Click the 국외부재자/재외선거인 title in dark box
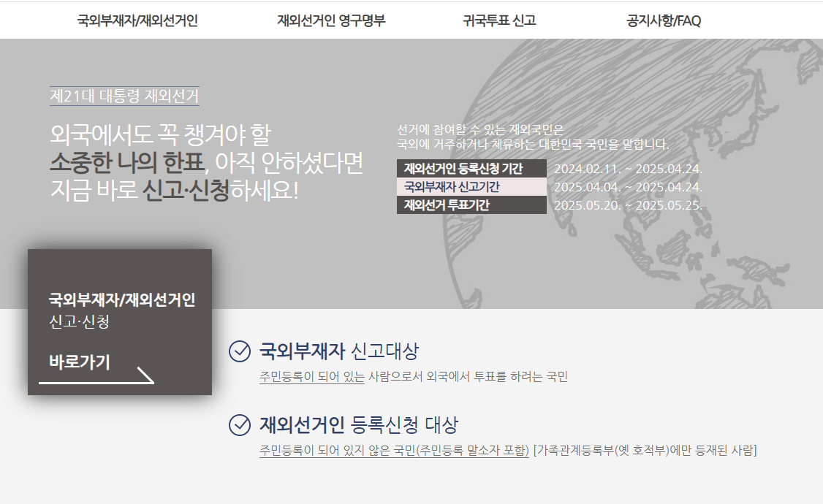 (x=122, y=300)
